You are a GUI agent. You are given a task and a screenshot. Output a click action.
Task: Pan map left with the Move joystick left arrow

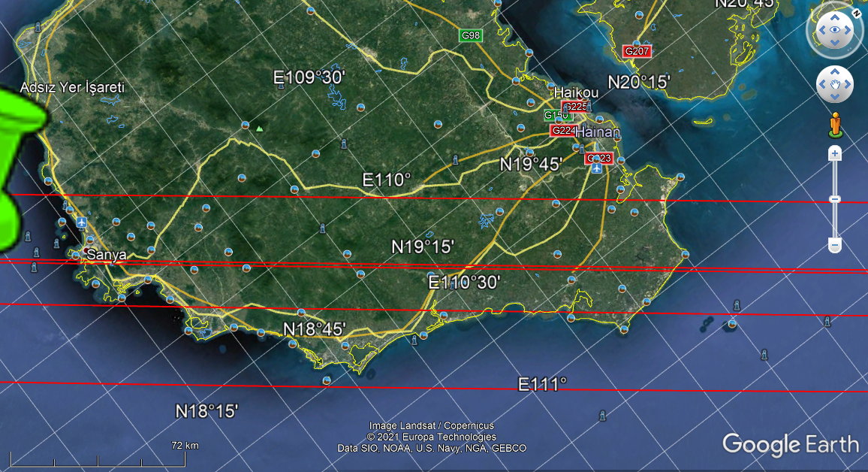[822, 84]
